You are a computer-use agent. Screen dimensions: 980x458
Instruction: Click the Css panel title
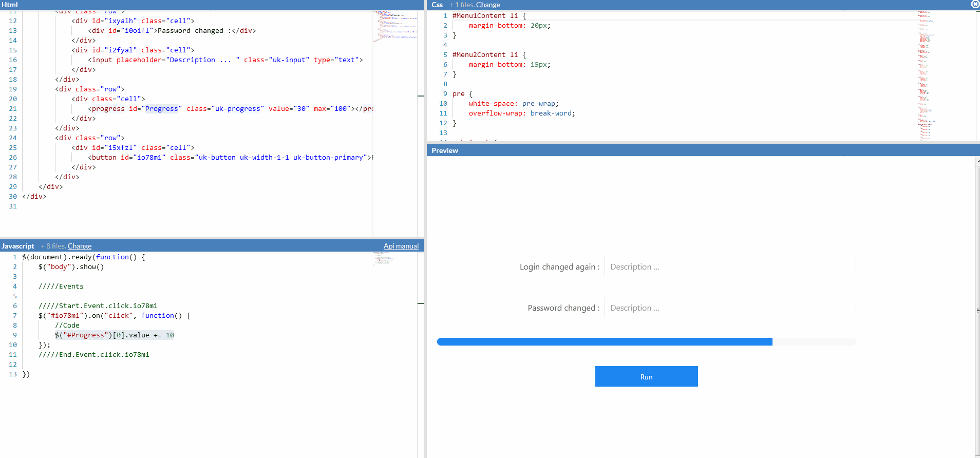click(437, 5)
